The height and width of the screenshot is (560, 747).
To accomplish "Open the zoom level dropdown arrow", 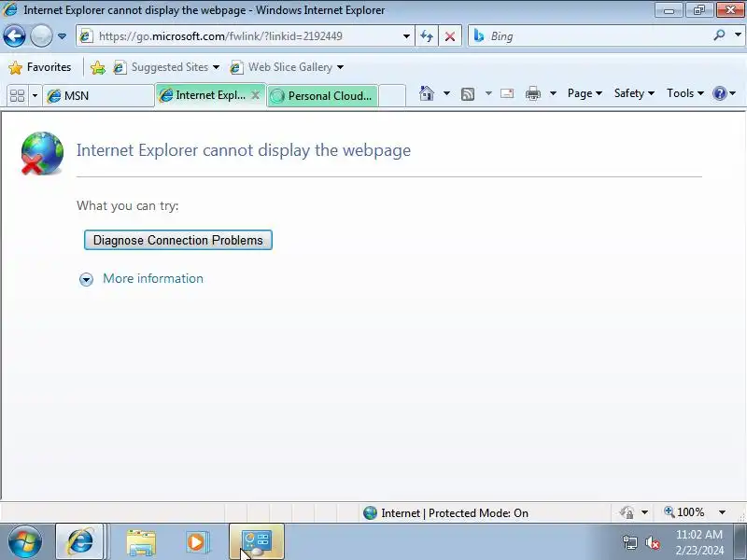I will (x=722, y=512).
